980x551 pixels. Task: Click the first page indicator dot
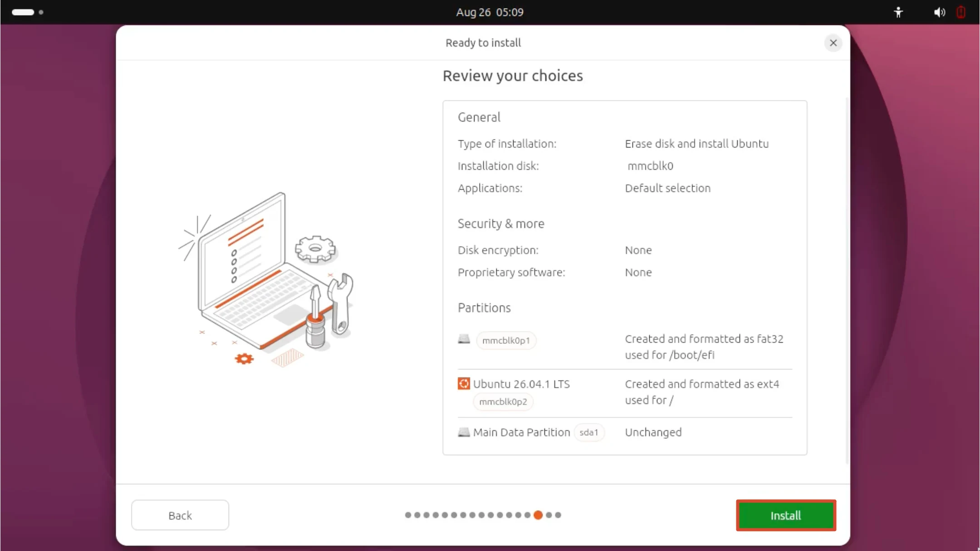(408, 515)
